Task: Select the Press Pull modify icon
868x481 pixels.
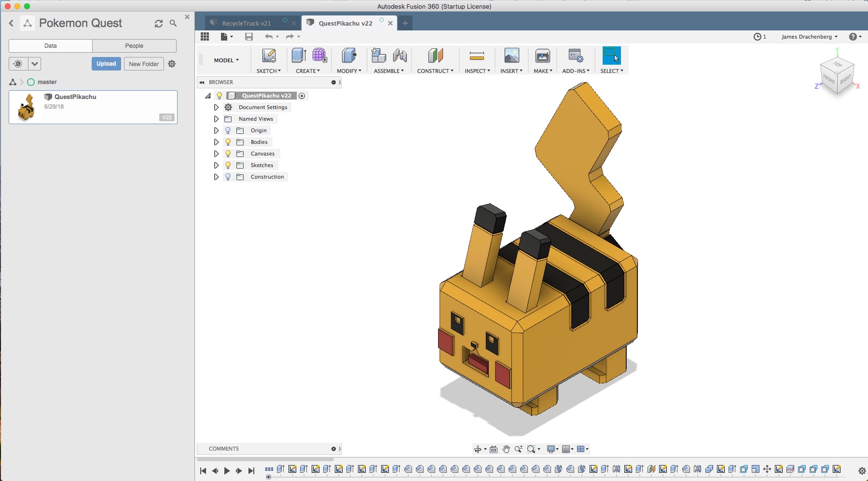Action: [x=349, y=56]
